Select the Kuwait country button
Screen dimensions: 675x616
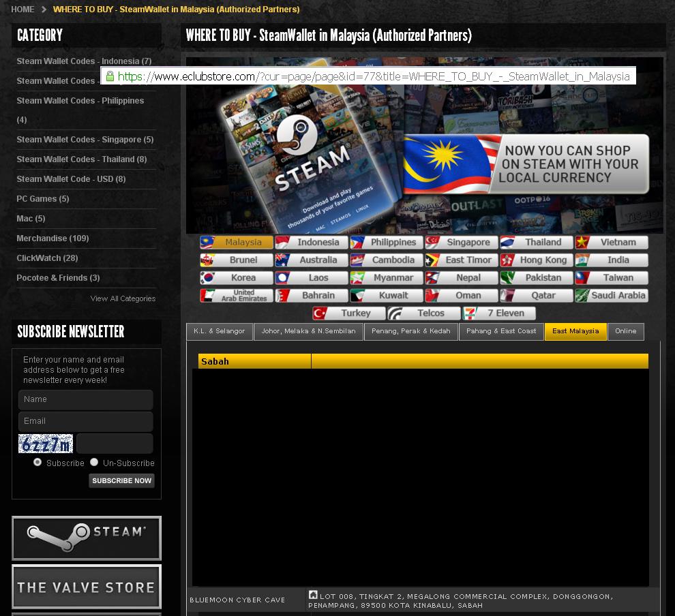(x=386, y=296)
